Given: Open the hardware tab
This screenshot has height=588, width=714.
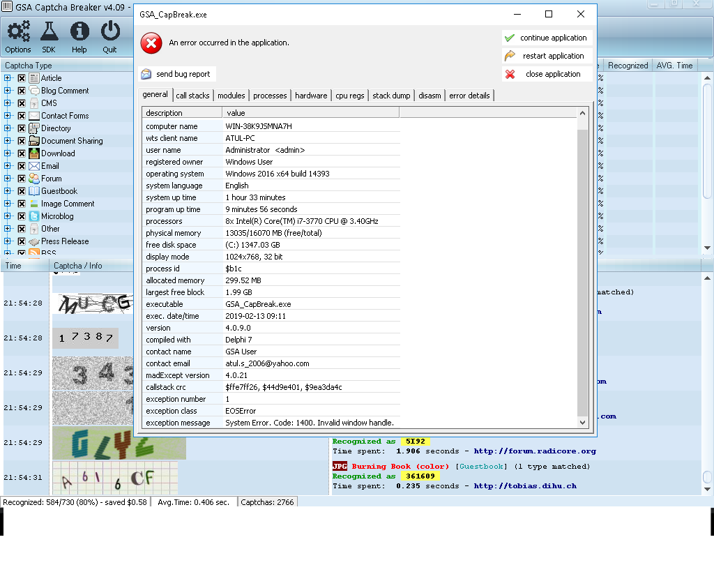Looking at the screenshot, I should (x=311, y=96).
